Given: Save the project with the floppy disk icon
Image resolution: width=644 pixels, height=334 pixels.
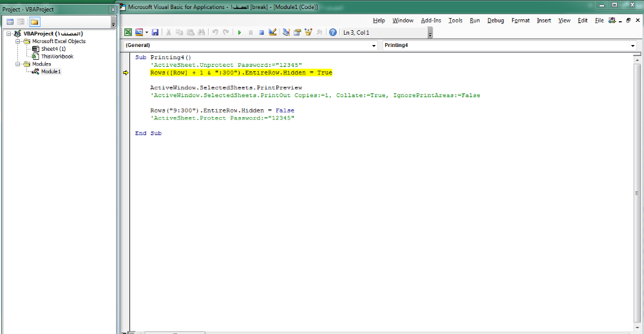Looking at the screenshot, I should [155, 32].
